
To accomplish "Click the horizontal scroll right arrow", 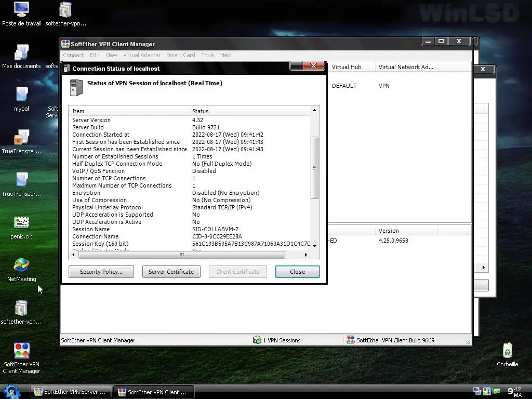I will coord(305,255).
